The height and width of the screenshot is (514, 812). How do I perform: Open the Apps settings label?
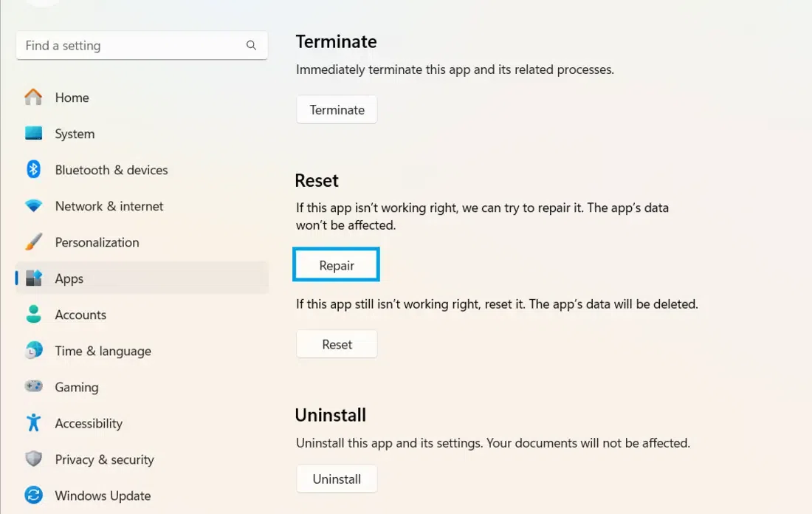click(69, 278)
